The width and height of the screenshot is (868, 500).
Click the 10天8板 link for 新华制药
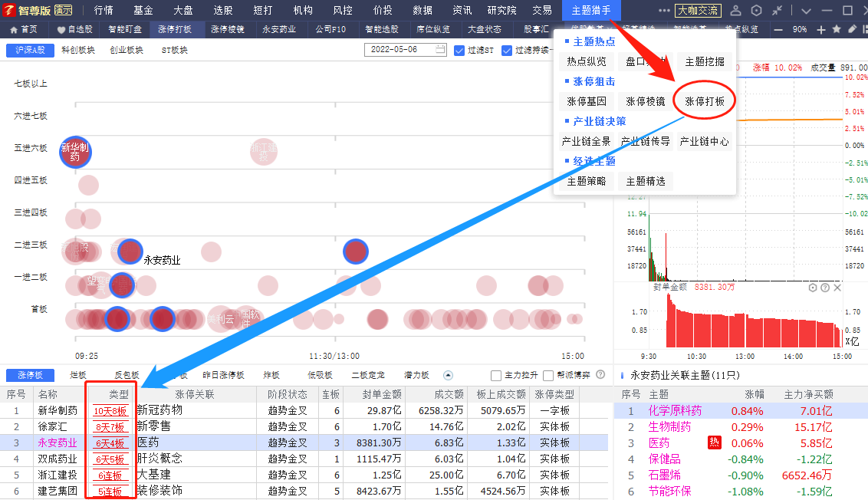coord(110,411)
